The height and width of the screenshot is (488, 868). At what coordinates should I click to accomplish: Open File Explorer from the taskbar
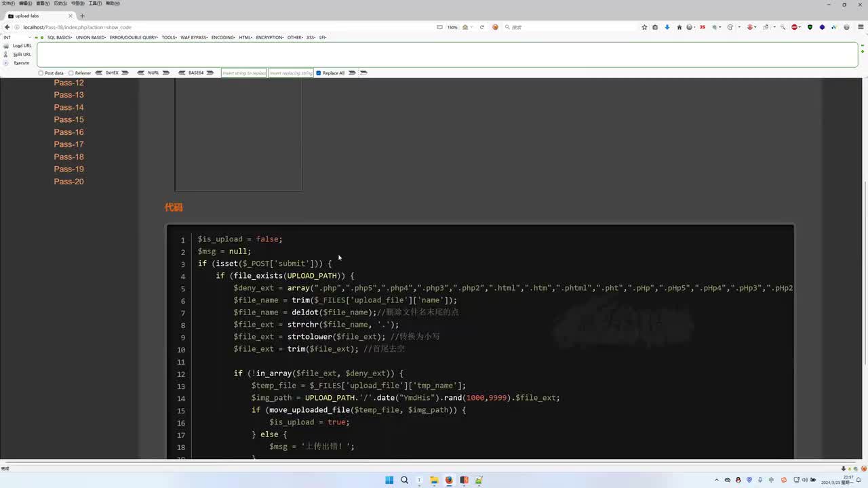point(434,480)
